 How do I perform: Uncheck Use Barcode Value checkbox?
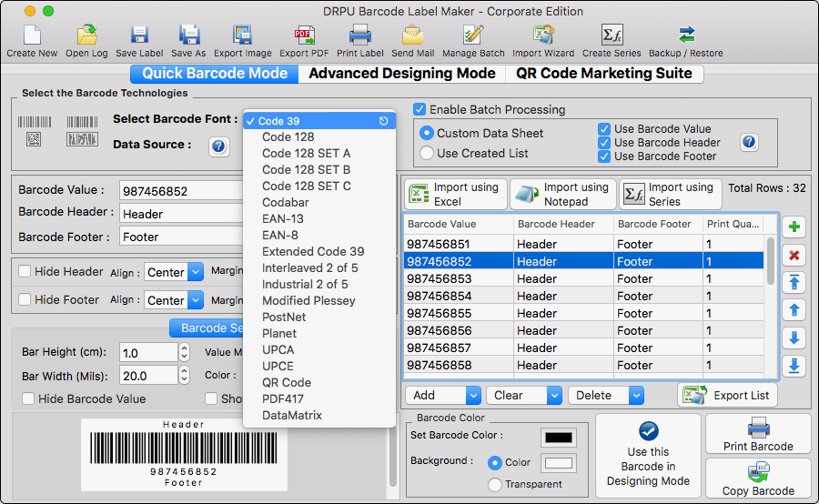604,129
